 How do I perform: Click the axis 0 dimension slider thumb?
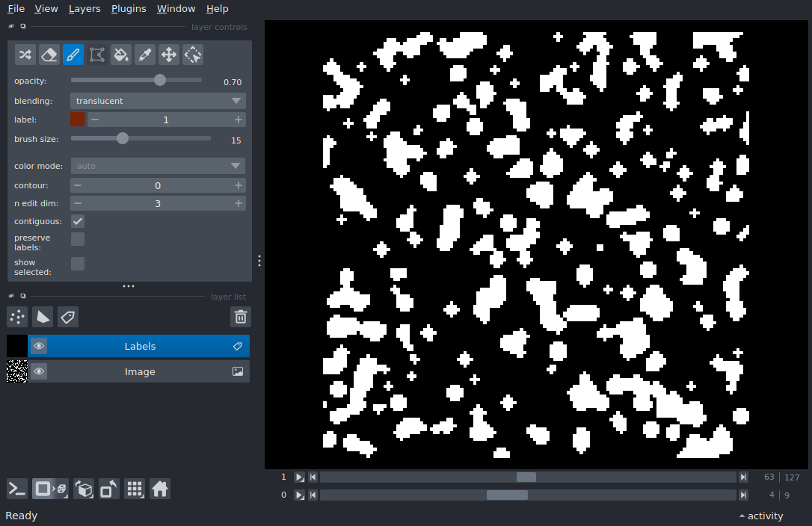coord(507,495)
